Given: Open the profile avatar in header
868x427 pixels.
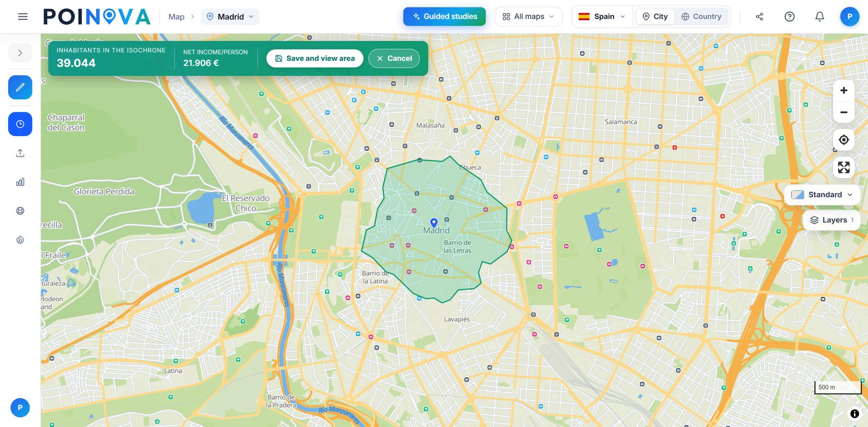Looking at the screenshot, I should [850, 17].
